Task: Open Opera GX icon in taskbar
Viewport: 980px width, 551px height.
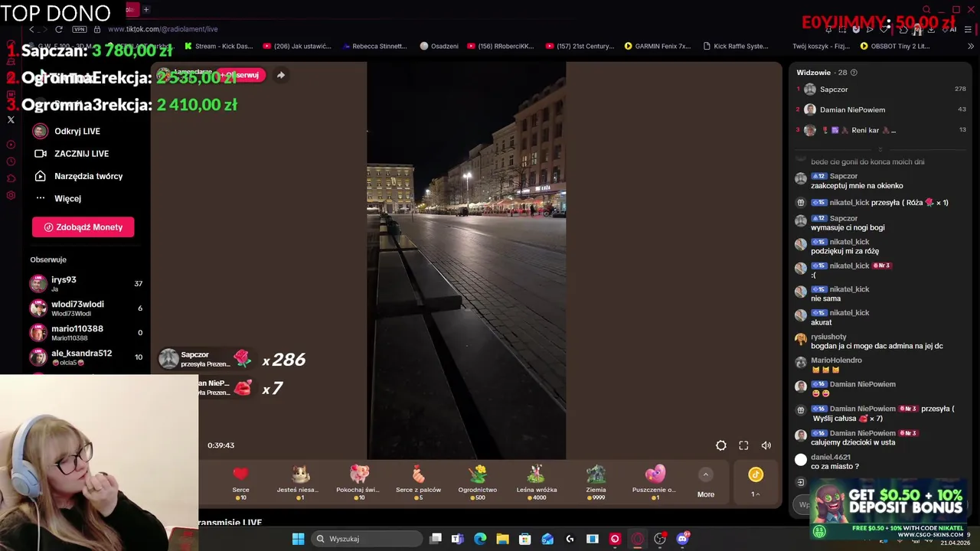Action: (637, 539)
